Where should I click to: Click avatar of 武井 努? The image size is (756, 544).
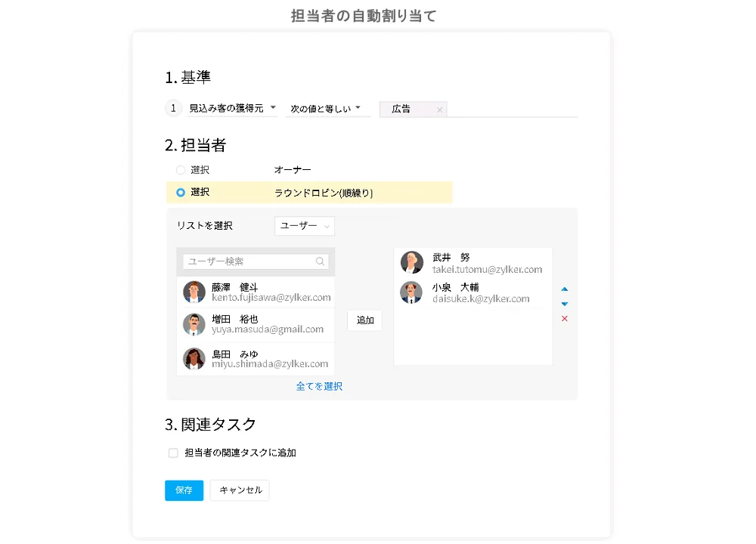tap(412, 263)
